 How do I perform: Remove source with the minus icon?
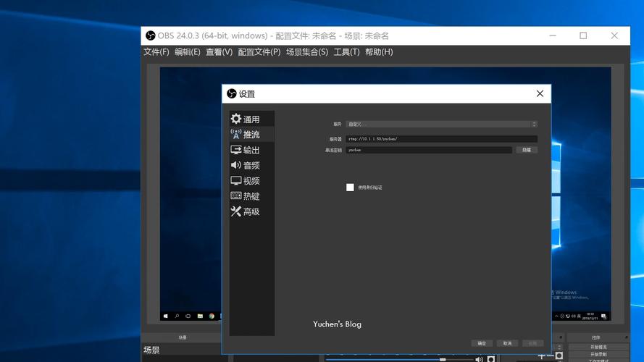point(550,355)
